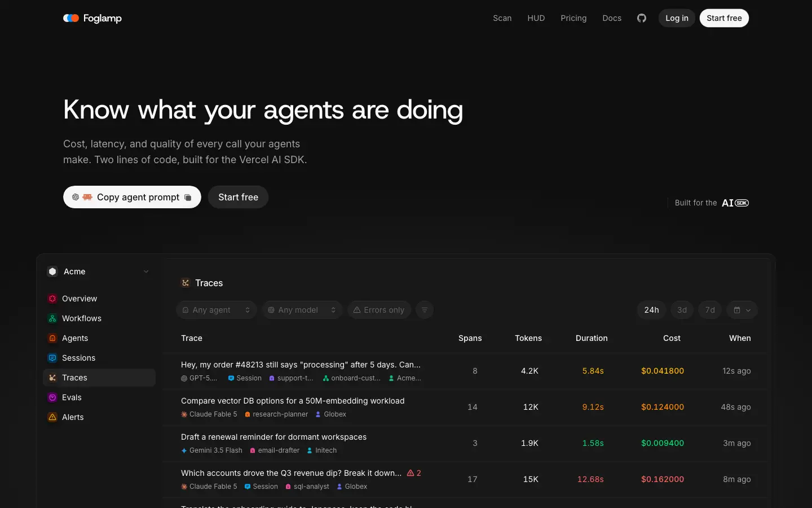Click the Tokens column header
The image size is (812, 508).
[528, 338]
